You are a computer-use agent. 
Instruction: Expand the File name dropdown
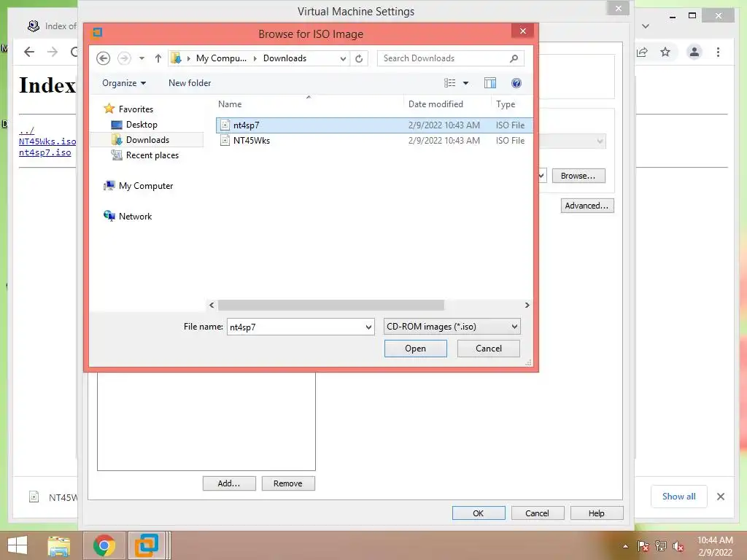(368, 327)
